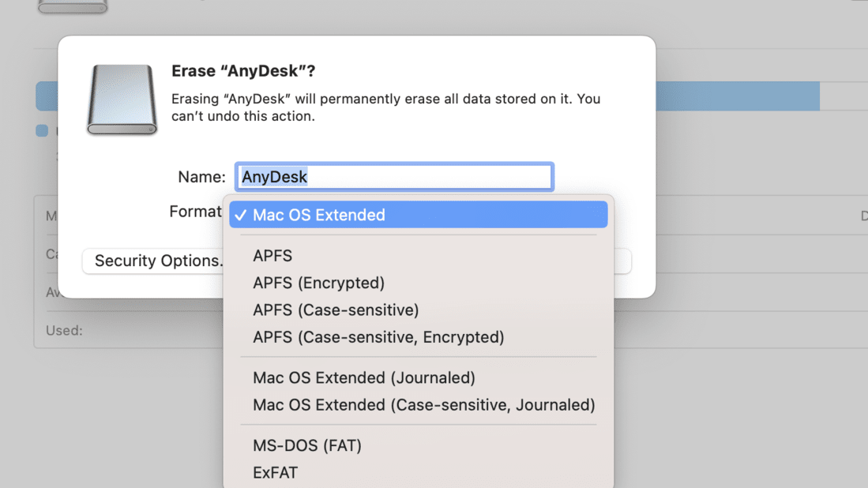Pick the APFS (Case-sensitive) format option
Viewport: 868px width, 488px height.
click(x=336, y=310)
